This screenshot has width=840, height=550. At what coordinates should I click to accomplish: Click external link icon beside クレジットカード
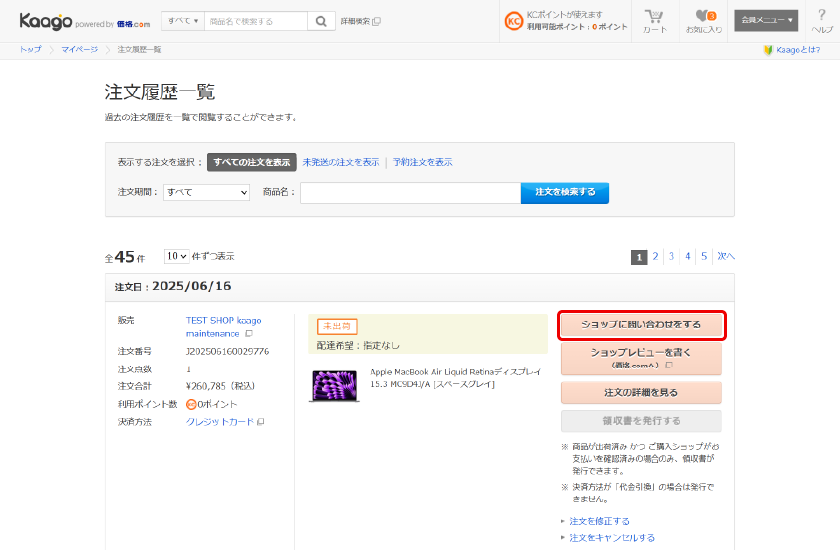coord(261,422)
